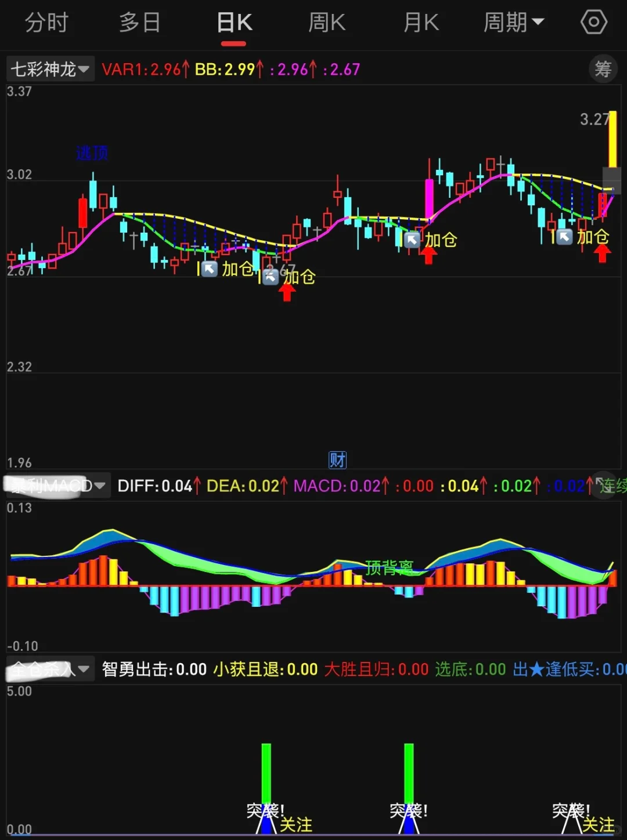Click the 3.27 high price label
Image resolution: width=627 pixels, height=840 pixels.
pyautogui.click(x=594, y=120)
